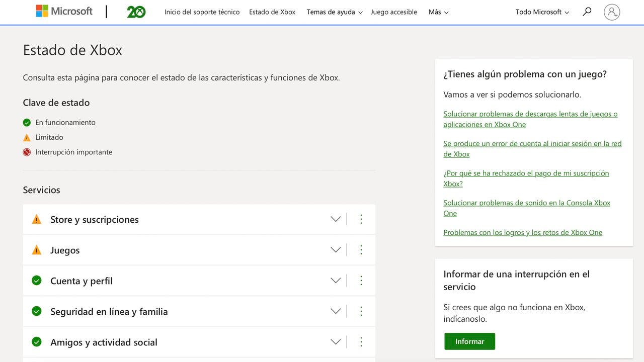This screenshot has width=644, height=362.
Task: Click the Amigos y actividad social title
Action: [104, 342]
